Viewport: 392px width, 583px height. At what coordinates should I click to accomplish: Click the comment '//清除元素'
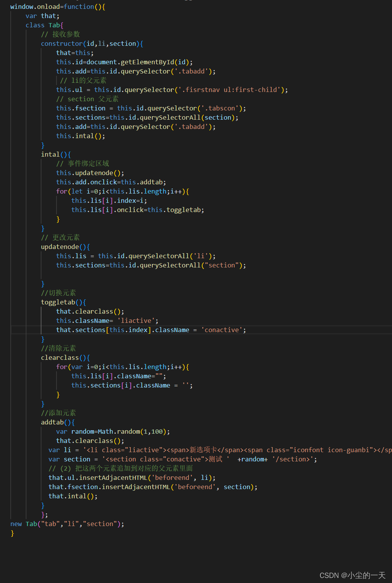58,348
